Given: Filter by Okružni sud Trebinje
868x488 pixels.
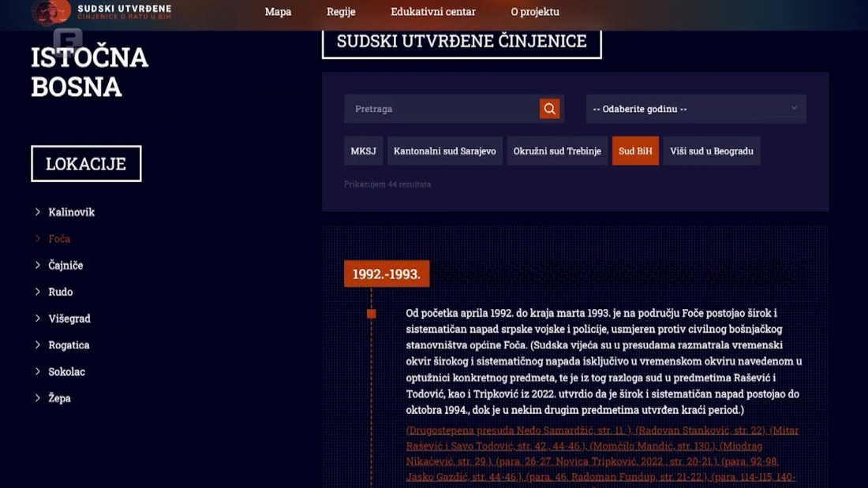Looking at the screenshot, I should click(557, 151).
